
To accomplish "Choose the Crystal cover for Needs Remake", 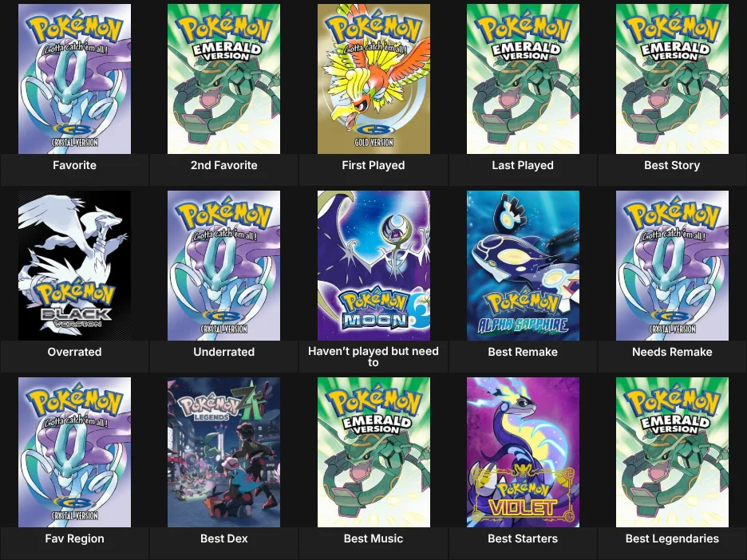I will [672, 266].
